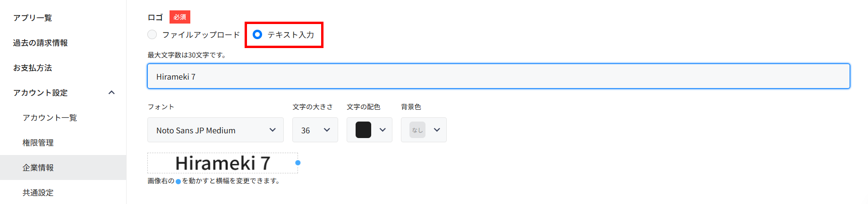Viewport: 868px width, 204px height.
Task: Click the logo text input field
Action: pos(498,76)
